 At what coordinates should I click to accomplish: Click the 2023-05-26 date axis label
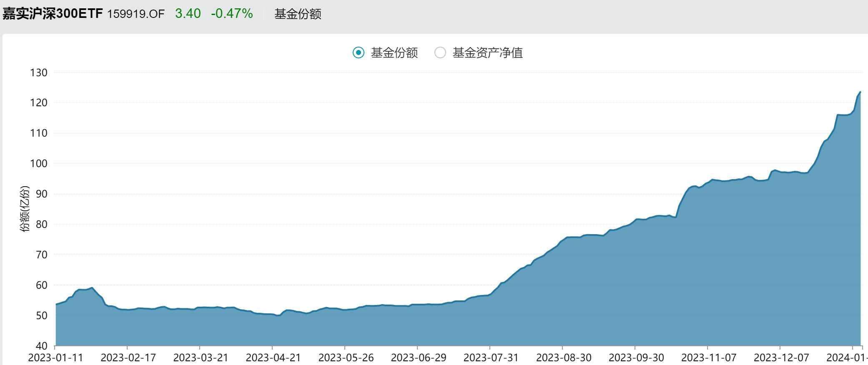tap(346, 357)
